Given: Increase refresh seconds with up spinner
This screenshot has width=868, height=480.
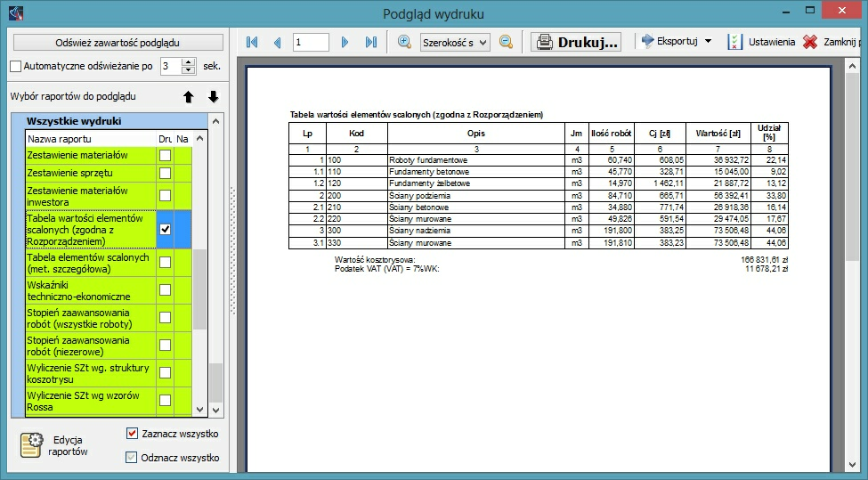Looking at the screenshot, I should (188, 62).
